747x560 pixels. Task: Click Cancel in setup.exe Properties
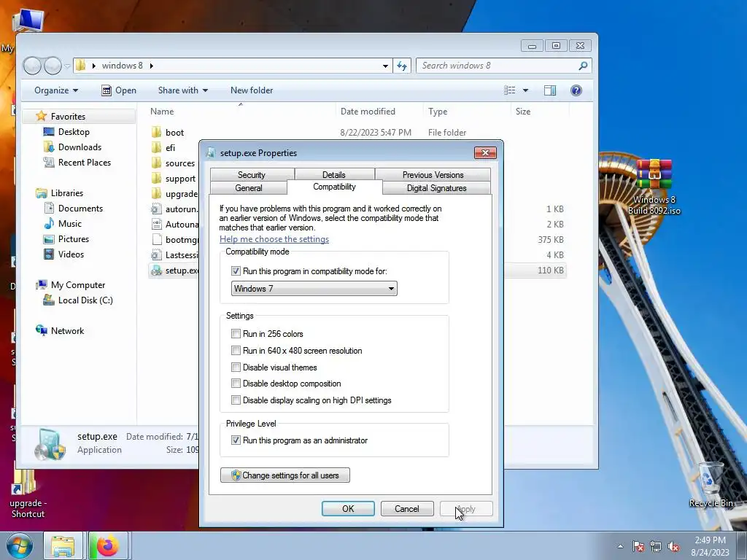tap(407, 508)
